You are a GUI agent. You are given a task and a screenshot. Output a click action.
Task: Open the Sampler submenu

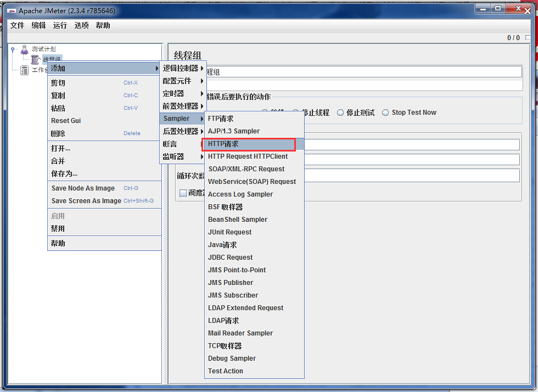click(183, 119)
